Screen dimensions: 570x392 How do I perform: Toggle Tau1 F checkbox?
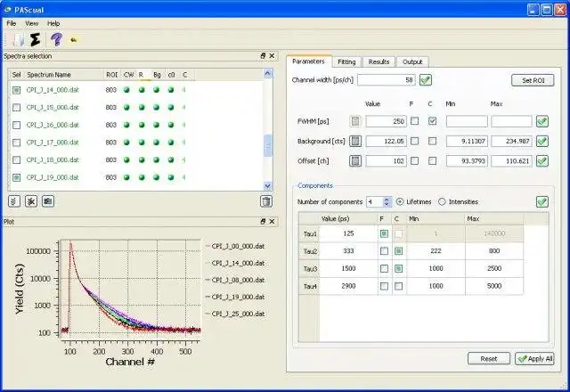point(384,233)
